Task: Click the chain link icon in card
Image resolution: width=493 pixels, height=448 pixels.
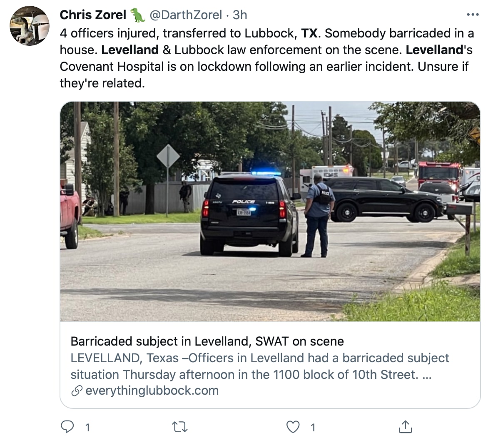Action: pos(76,391)
